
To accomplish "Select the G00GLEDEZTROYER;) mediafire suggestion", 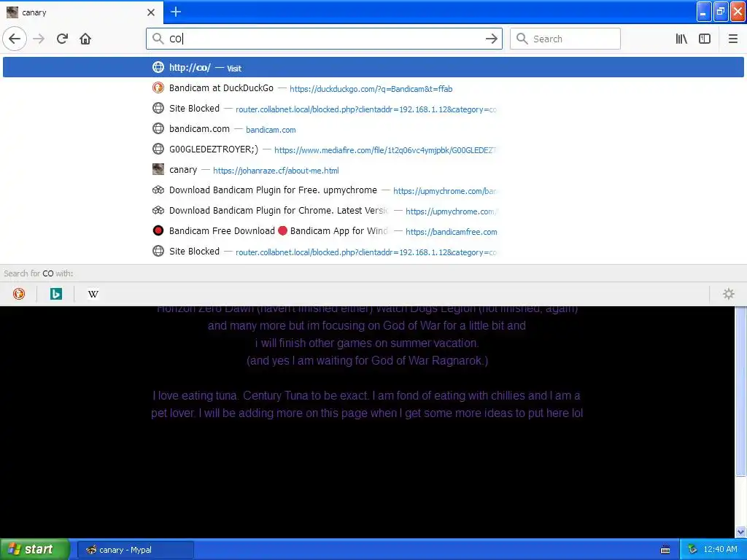I will 373,149.
